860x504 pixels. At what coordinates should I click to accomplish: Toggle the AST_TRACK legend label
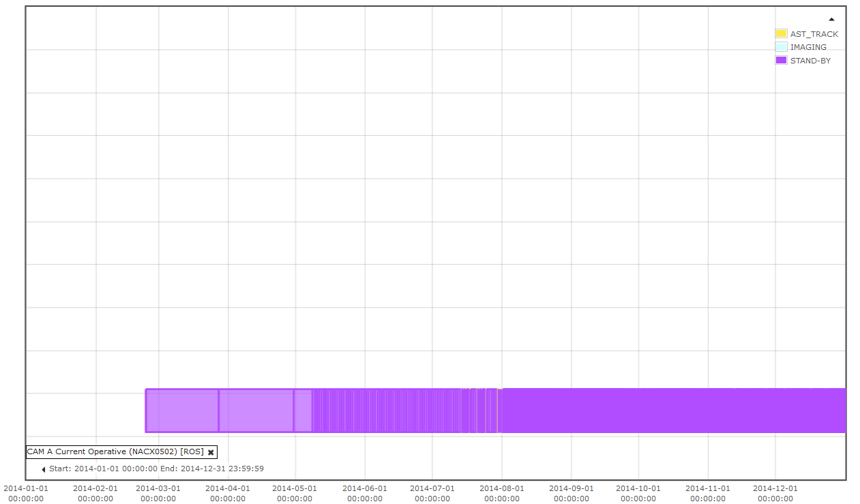click(x=814, y=34)
